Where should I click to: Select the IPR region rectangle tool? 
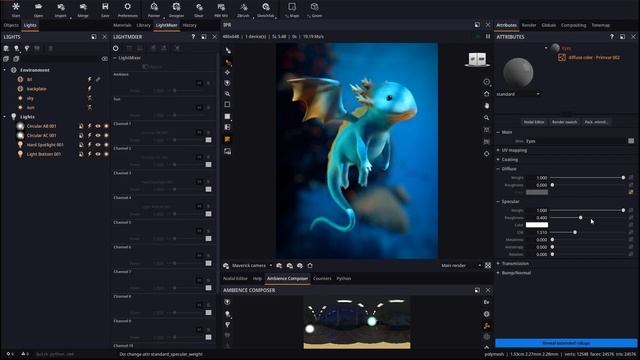[227, 104]
